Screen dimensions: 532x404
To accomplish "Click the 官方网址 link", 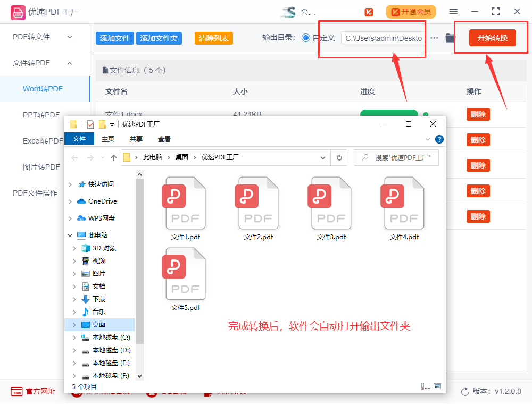I will coord(32,392).
